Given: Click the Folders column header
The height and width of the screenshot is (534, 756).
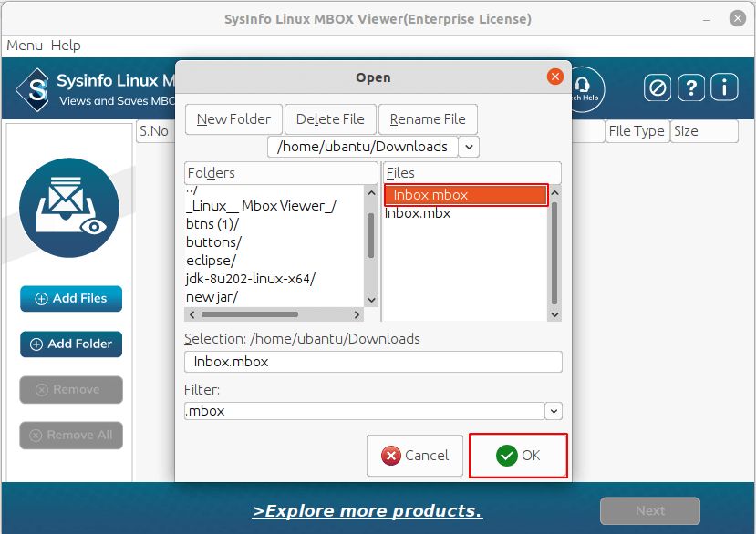Looking at the screenshot, I should (x=281, y=172).
